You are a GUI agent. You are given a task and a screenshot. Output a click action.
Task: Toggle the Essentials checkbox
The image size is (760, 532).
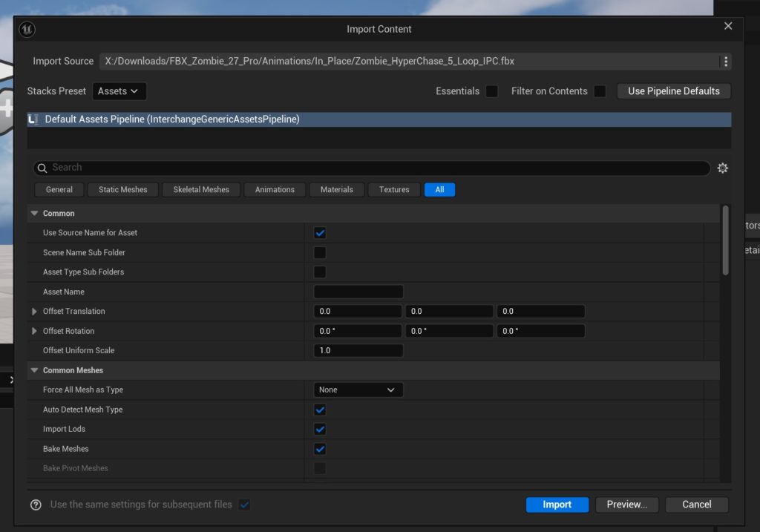pyautogui.click(x=491, y=91)
